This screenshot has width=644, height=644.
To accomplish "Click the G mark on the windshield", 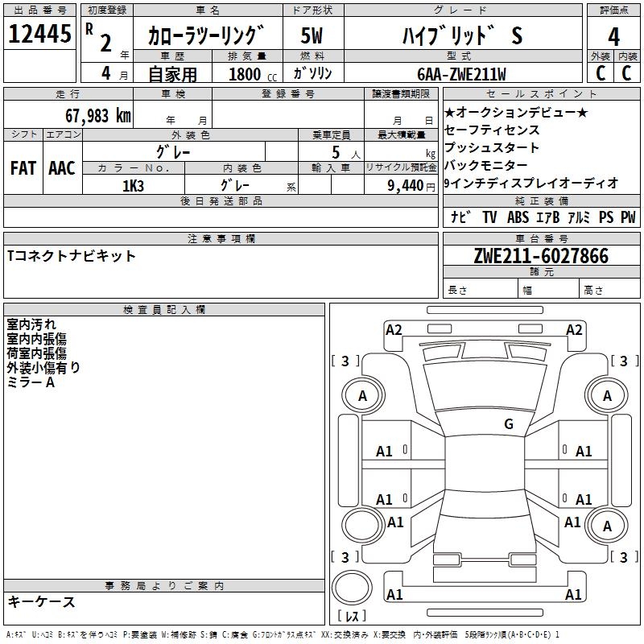I will coord(509,423).
